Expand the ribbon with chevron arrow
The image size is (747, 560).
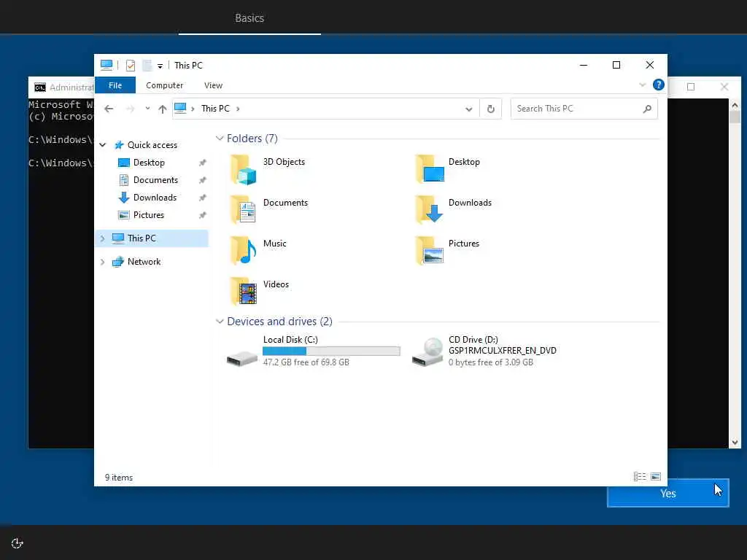(x=642, y=85)
